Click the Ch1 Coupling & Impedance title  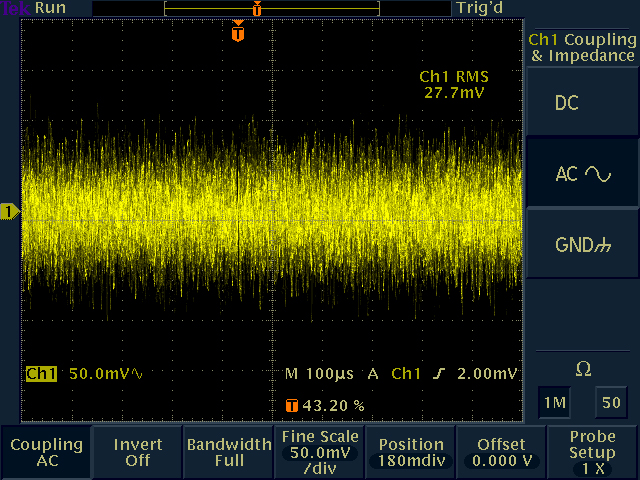tap(582, 47)
